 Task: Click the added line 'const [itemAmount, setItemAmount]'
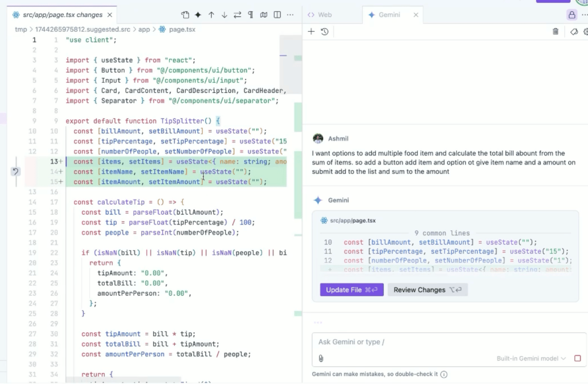click(177, 182)
